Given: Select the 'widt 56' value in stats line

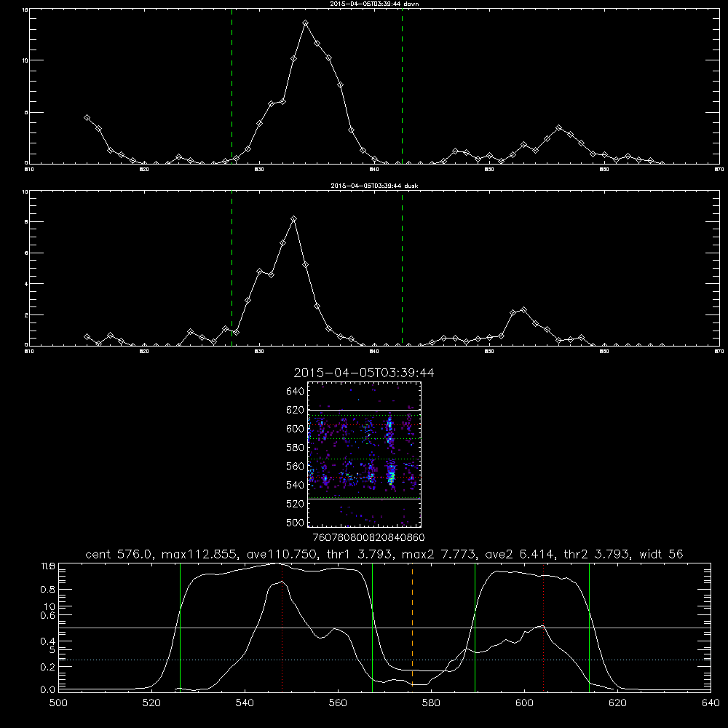Looking at the screenshot, I should [x=661, y=554].
